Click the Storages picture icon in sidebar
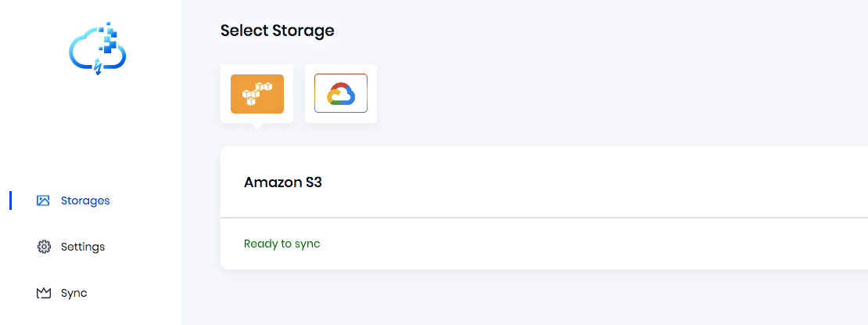This screenshot has height=325, width=868. click(x=43, y=200)
